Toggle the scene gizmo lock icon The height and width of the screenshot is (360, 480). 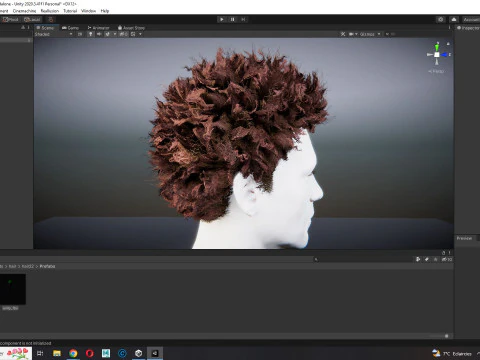[x=448, y=44]
